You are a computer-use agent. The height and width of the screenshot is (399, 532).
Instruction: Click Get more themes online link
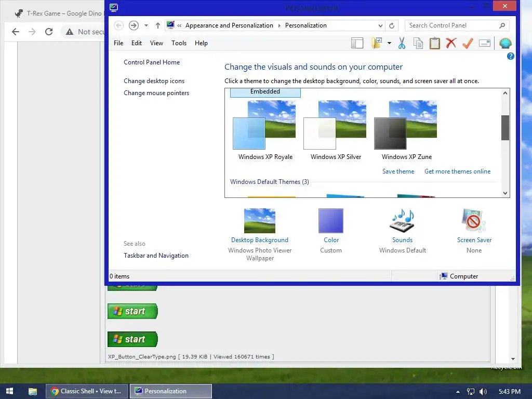point(457,171)
